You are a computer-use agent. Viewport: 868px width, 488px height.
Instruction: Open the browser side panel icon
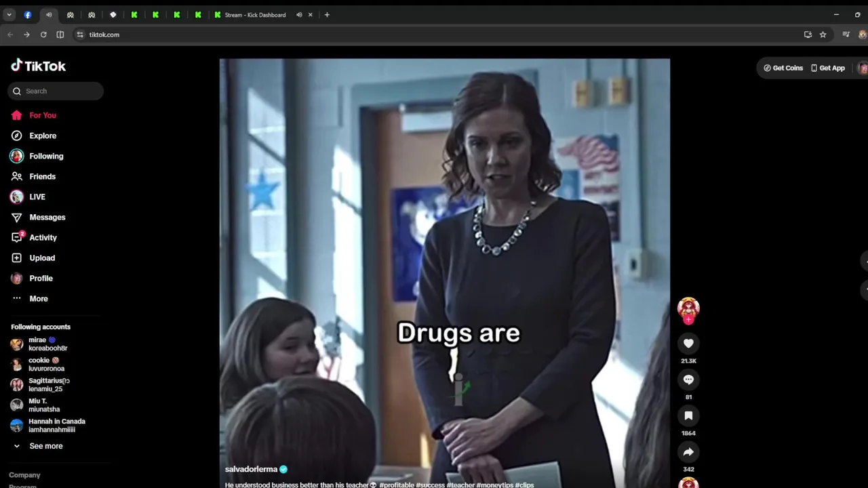[60, 35]
